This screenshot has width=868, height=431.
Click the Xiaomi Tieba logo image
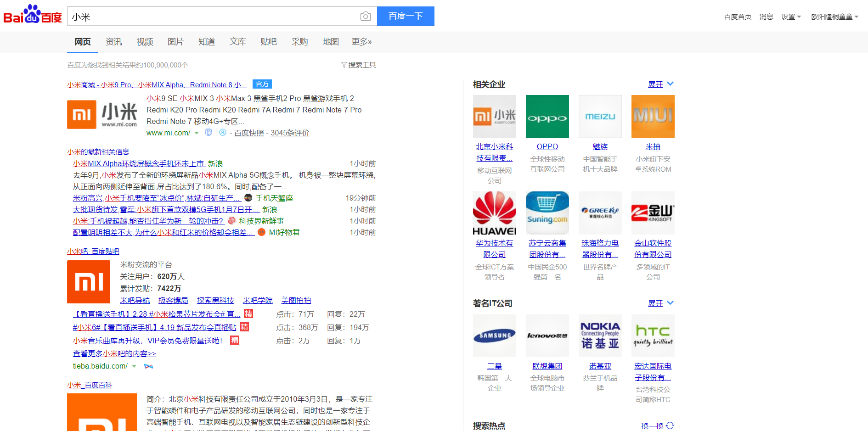pyautogui.click(x=89, y=282)
